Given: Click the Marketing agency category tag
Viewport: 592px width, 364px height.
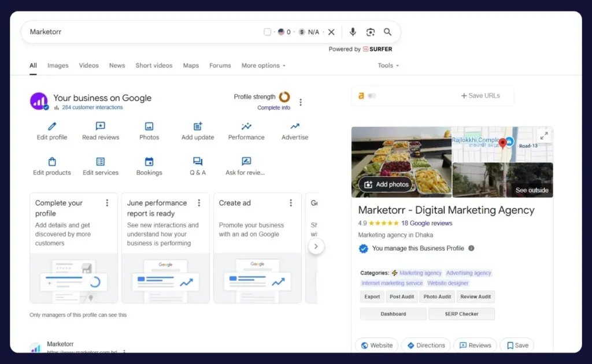Looking at the screenshot, I should [x=420, y=273].
